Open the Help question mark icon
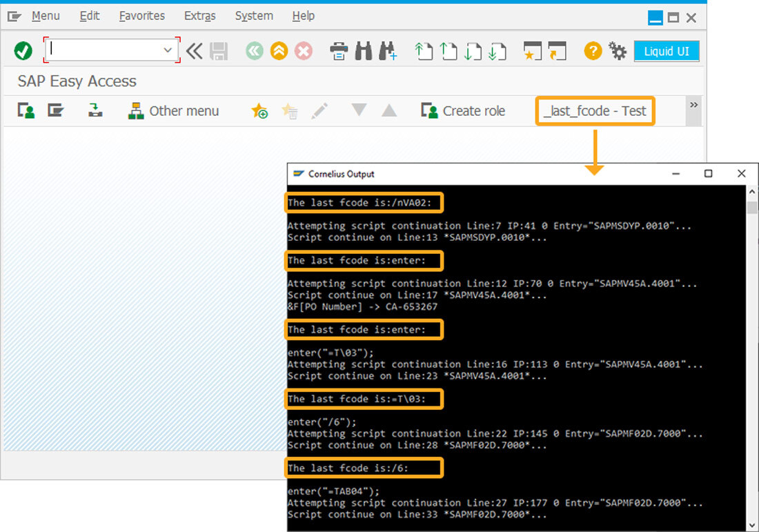The height and width of the screenshot is (532, 759). [593, 51]
